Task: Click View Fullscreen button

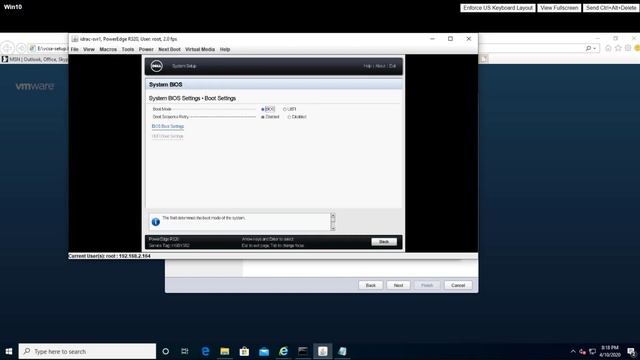Action: click(559, 8)
